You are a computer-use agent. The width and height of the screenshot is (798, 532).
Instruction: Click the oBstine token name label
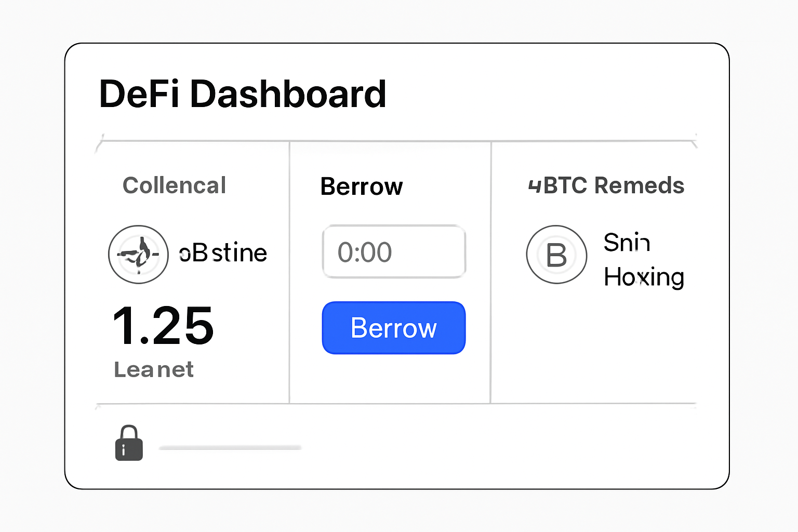(x=223, y=253)
